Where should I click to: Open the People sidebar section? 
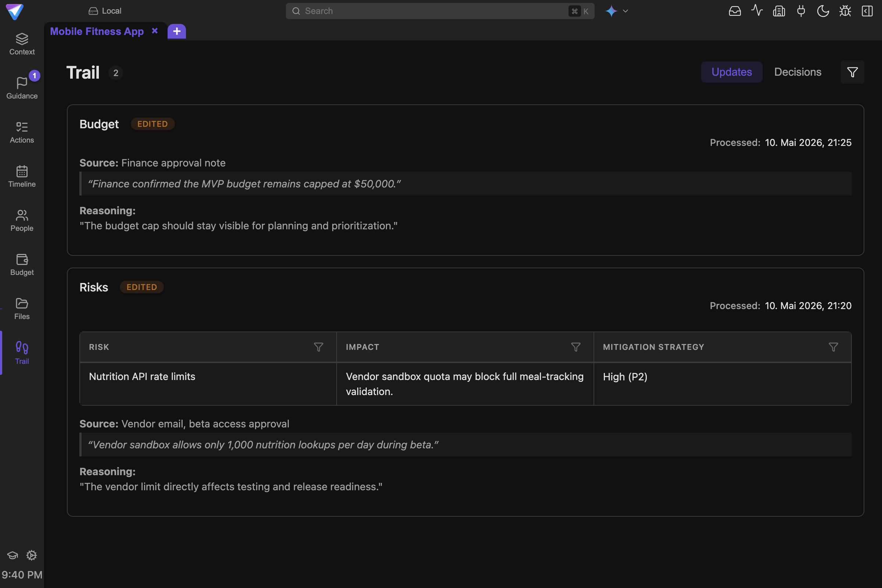point(22,220)
